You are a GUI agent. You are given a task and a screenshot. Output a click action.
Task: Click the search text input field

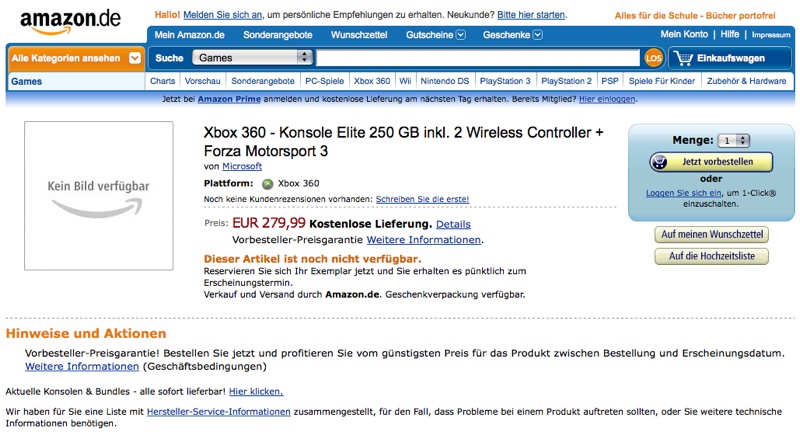tap(478, 58)
